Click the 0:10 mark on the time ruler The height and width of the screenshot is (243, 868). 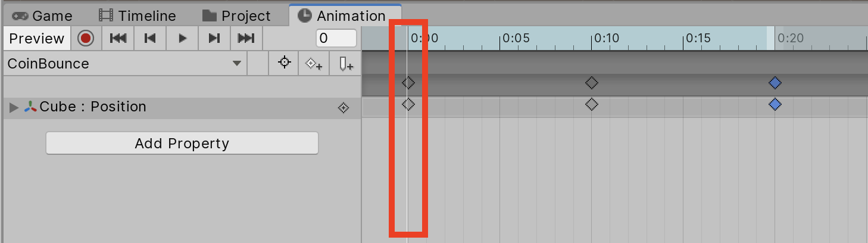tap(592, 39)
